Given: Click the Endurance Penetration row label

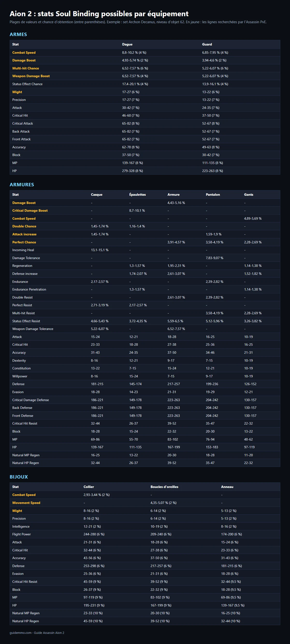Looking at the screenshot, I should [29, 290].
